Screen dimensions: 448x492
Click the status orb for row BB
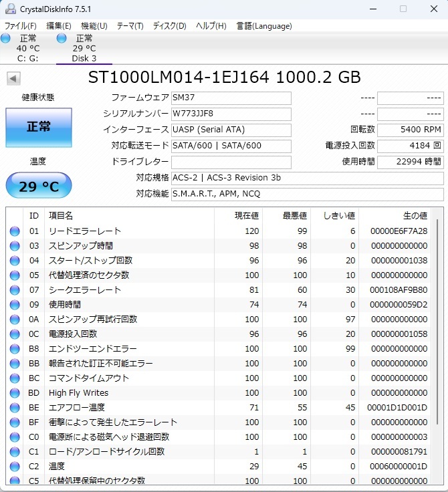point(15,364)
